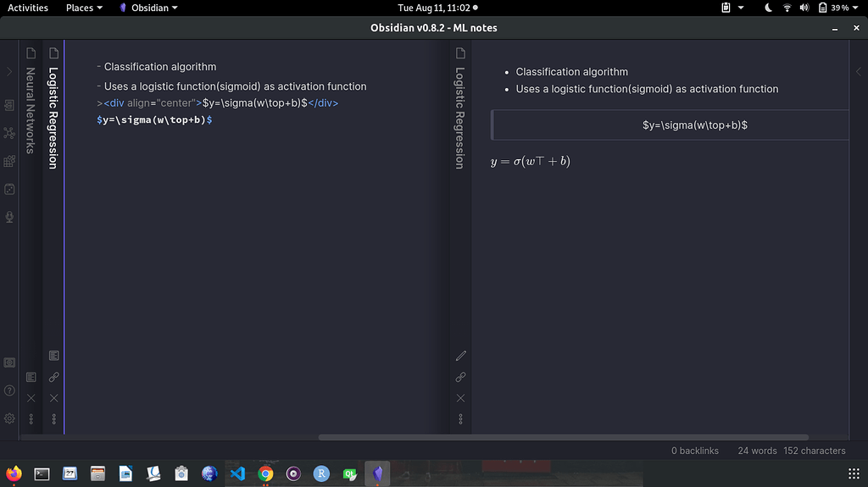Open the quick switcher from the ribbon

point(9,104)
